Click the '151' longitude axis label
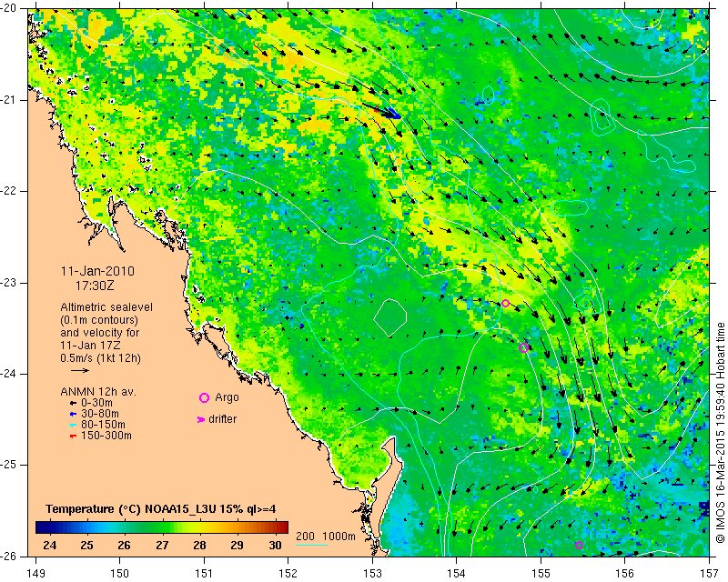Viewport: 728px width, 582px height. click(204, 574)
